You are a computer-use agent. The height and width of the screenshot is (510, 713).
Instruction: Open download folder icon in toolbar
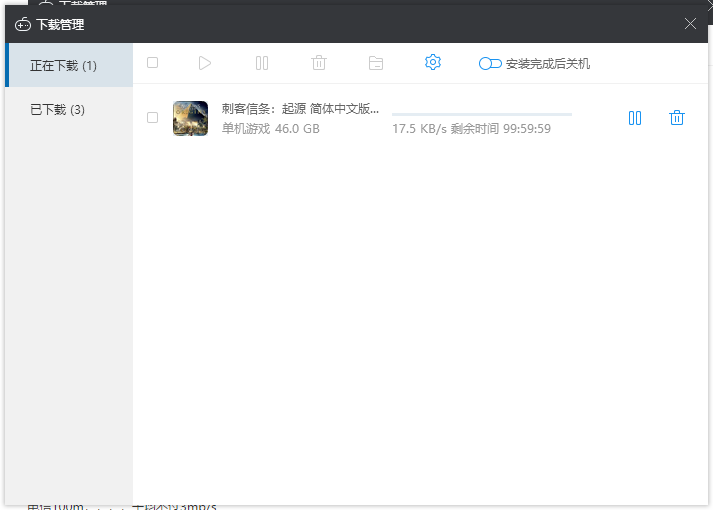pos(376,63)
